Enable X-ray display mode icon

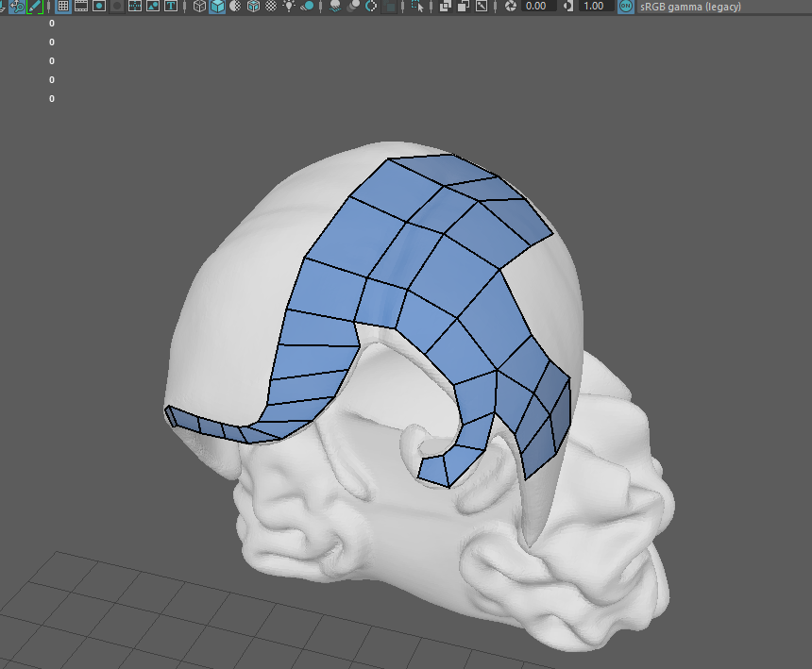(x=445, y=6)
